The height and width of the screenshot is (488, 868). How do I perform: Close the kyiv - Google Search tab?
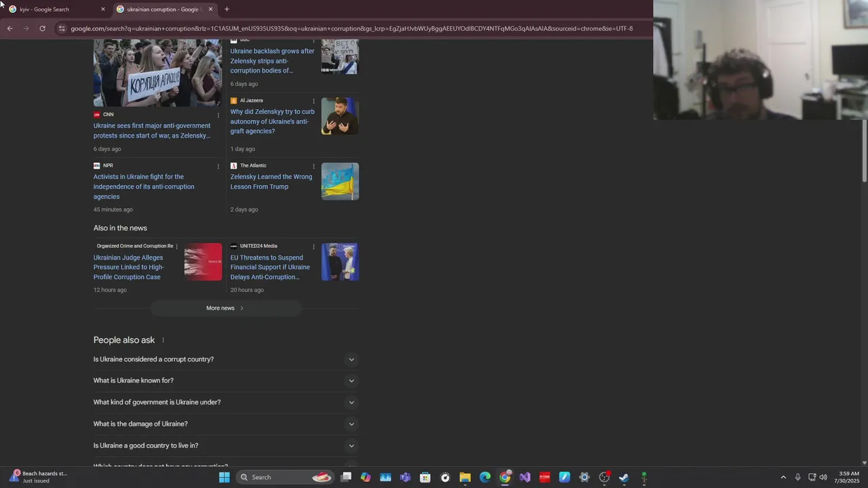click(x=103, y=9)
